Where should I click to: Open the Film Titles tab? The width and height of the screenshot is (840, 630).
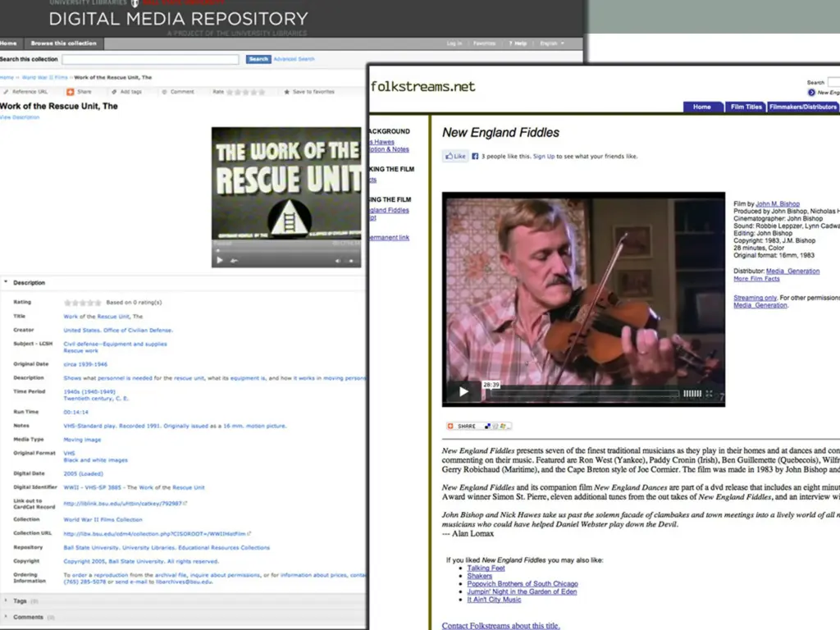click(x=746, y=107)
